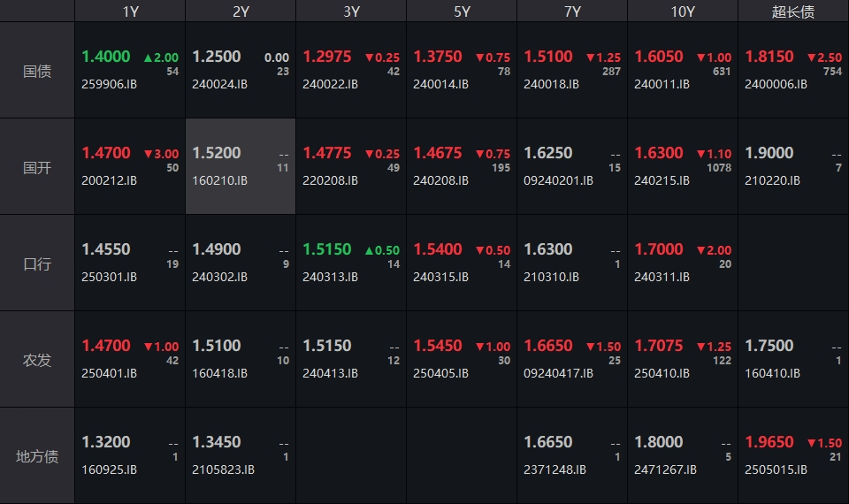Click the red down arrow beside 1.10 in 国开 10Y

coord(701,154)
